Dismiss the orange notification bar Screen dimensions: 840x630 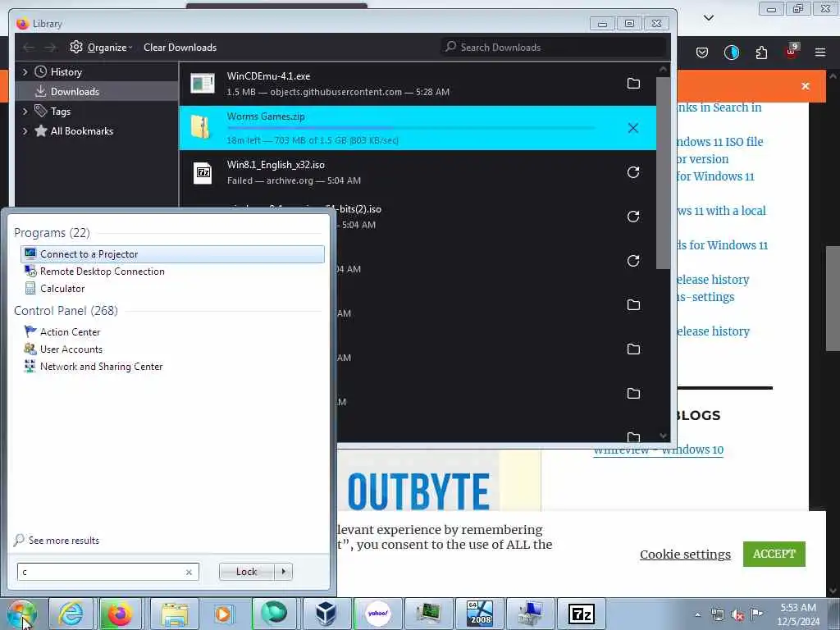tap(806, 86)
